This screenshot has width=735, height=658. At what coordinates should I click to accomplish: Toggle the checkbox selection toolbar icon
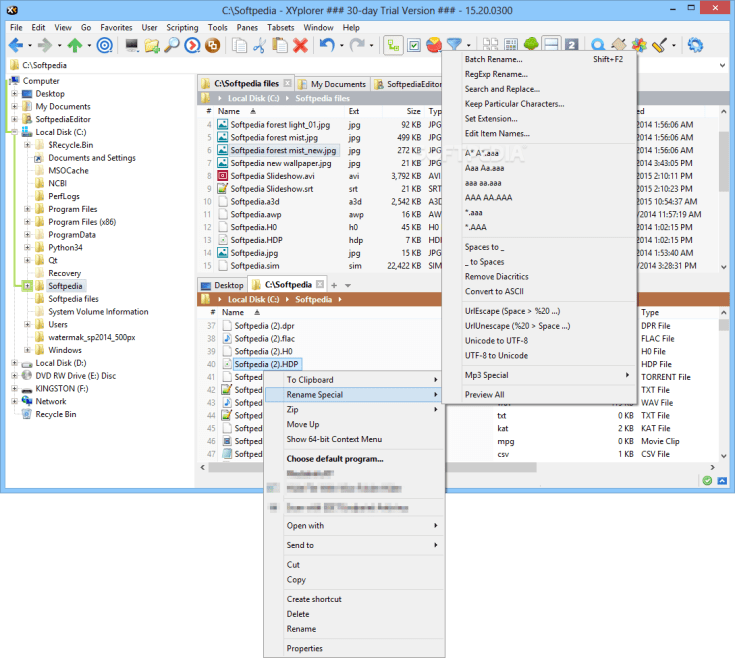coord(414,45)
